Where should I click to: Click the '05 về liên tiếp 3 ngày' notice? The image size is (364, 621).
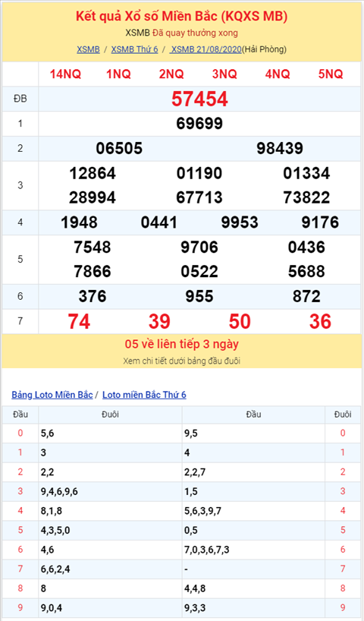[x=181, y=344]
